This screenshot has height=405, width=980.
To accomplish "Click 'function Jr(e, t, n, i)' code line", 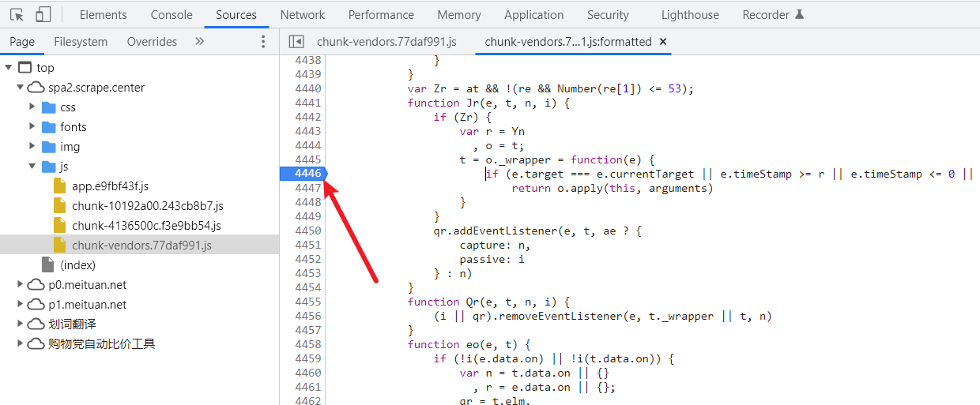I will 488,103.
